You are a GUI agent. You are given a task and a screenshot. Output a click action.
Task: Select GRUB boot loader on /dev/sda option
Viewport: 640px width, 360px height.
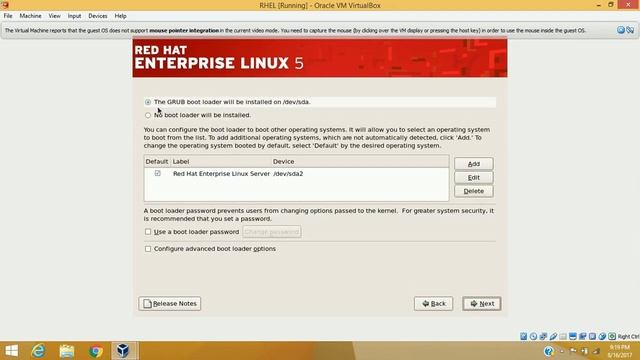coord(148,102)
